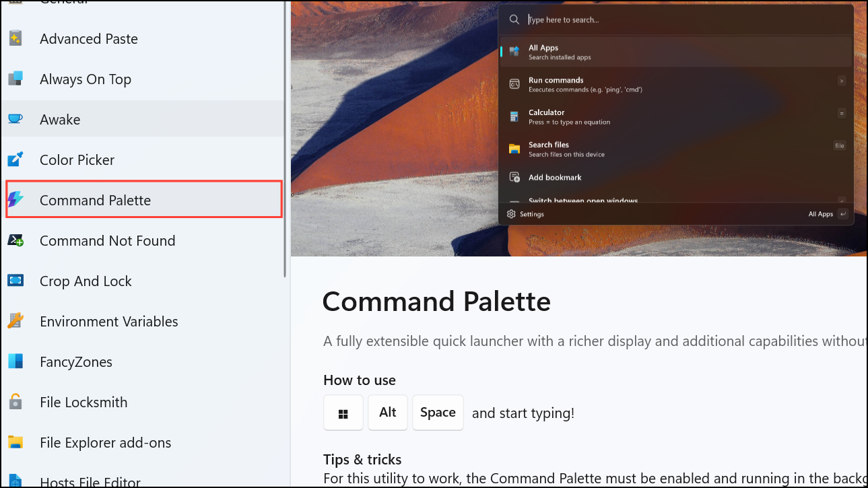Click the Add bookmark icon in the preview
This screenshot has width=868, height=488.
point(515,177)
